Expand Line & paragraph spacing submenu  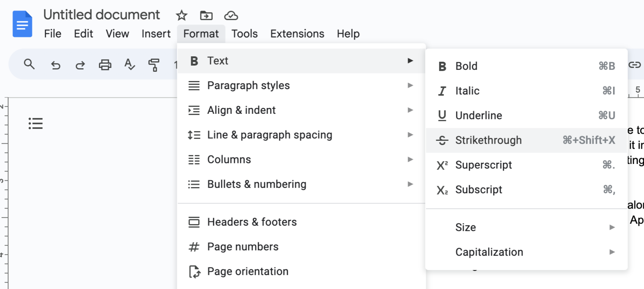301,135
